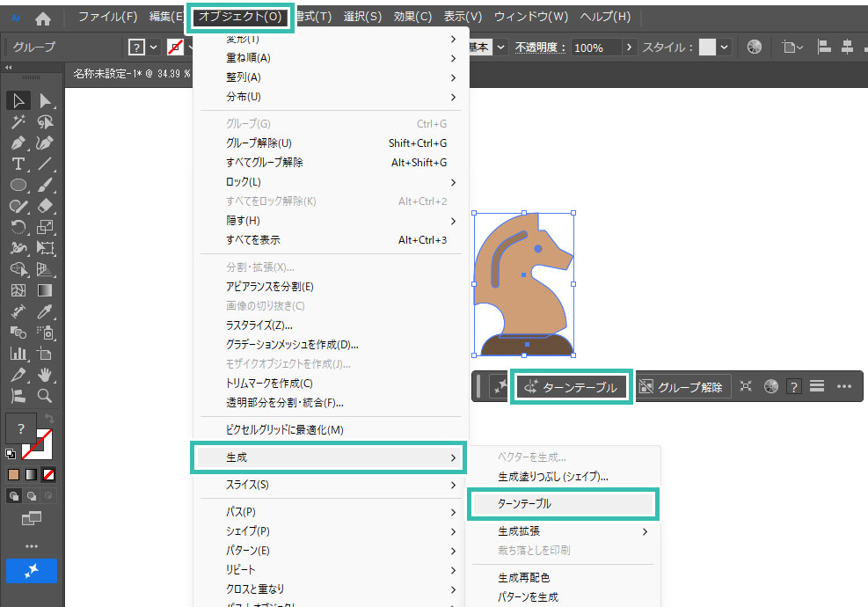This screenshot has width=868, height=607.
Task: Select the Hand tool
Action: [x=46, y=375]
